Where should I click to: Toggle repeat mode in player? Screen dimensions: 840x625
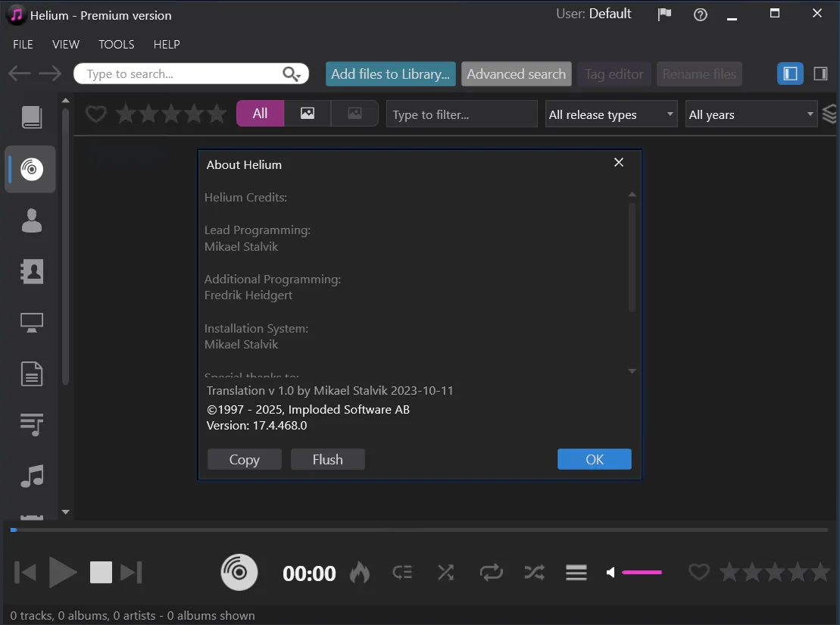(492, 573)
